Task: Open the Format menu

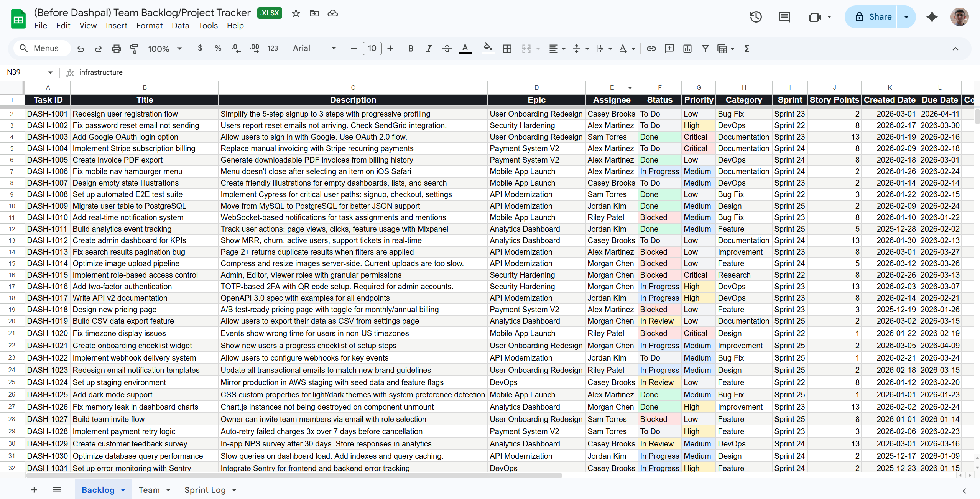Action: pyautogui.click(x=150, y=26)
